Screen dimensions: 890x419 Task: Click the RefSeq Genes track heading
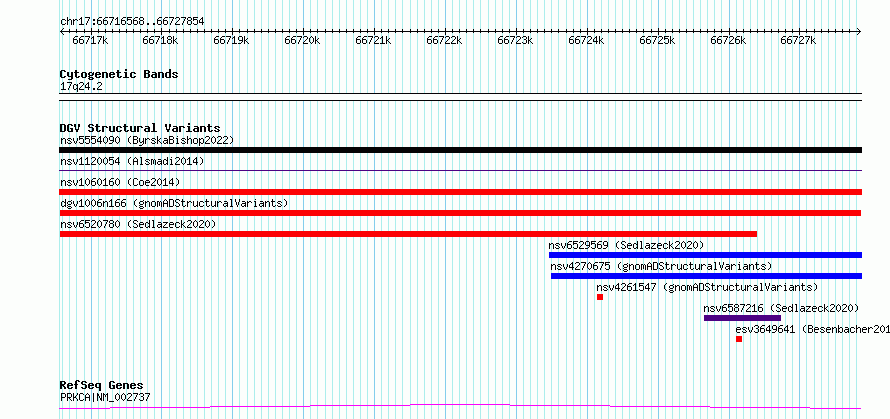point(101,386)
